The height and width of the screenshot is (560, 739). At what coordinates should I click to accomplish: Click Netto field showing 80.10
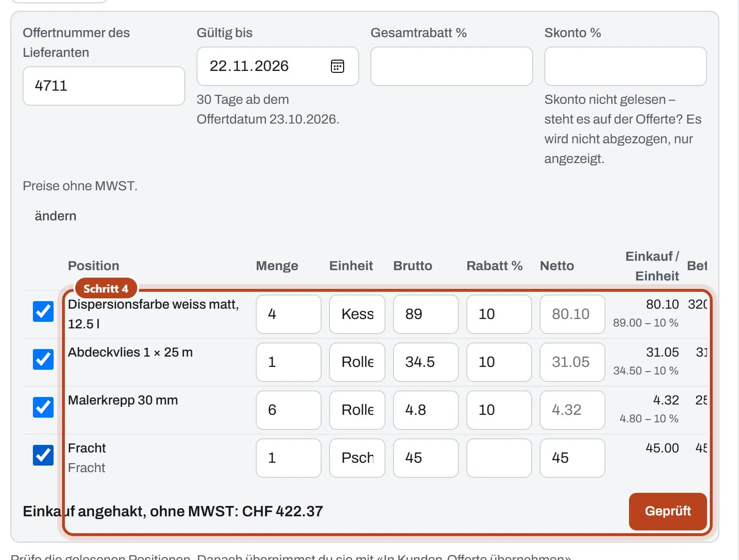(573, 314)
